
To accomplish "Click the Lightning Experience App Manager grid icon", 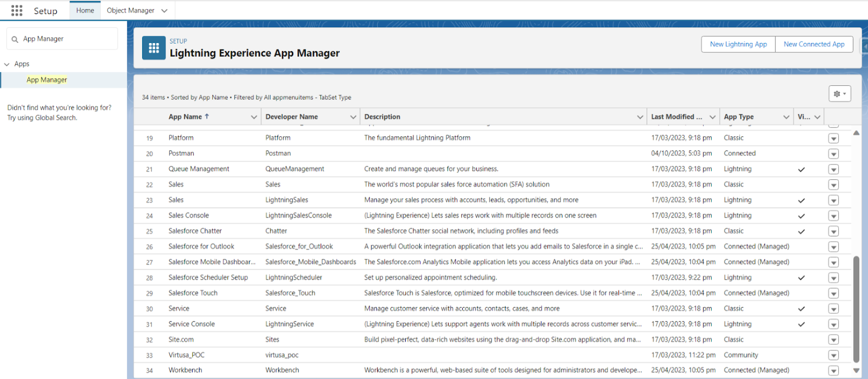I will click(x=154, y=48).
